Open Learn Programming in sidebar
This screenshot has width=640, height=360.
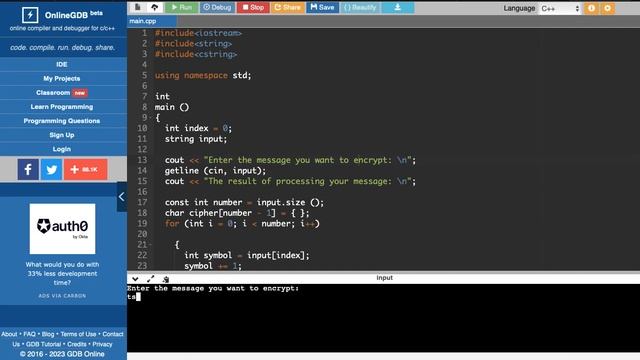(x=62, y=107)
